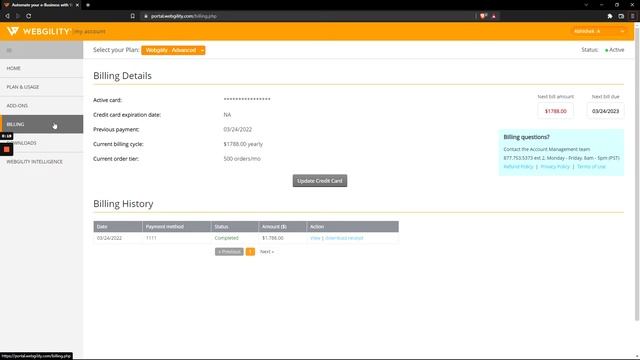Open the Select your Plan dropdown
Screen dimensions: 640x360
(x=173, y=50)
